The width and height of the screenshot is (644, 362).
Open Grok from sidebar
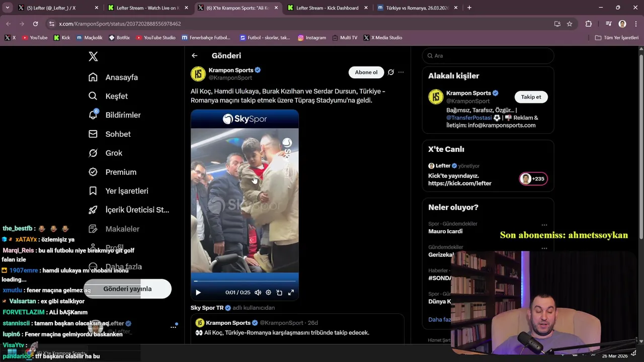coord(106,153)
